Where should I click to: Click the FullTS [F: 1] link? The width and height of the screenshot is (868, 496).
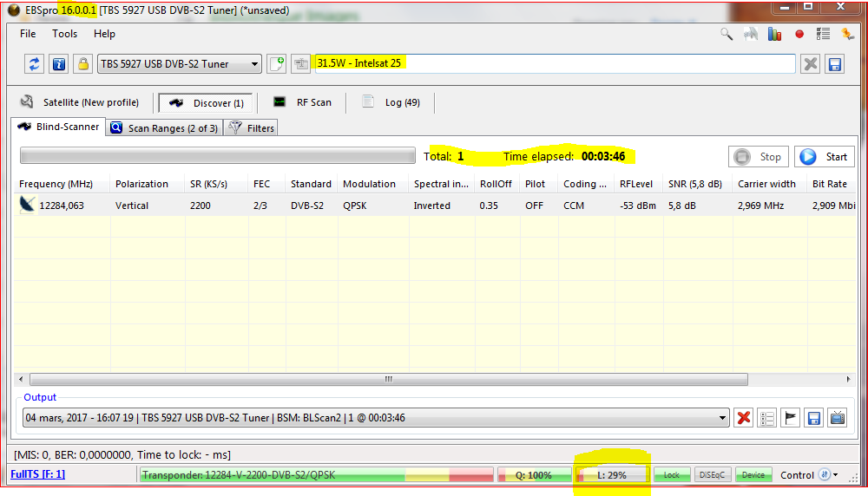(37, 474)
